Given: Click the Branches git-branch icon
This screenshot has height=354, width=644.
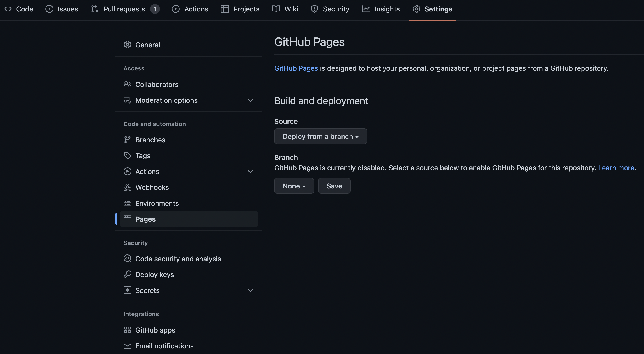Looking at the screenshot, I should (x=127, y=140).
